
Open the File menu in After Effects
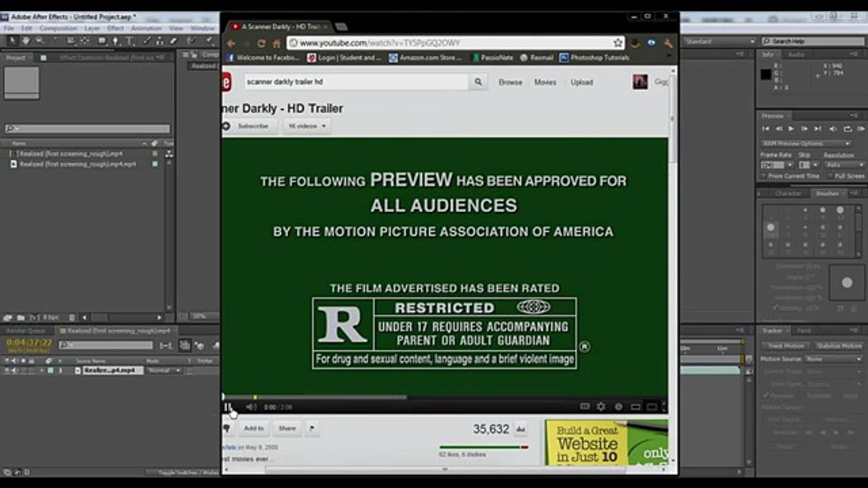pos(9,28)
